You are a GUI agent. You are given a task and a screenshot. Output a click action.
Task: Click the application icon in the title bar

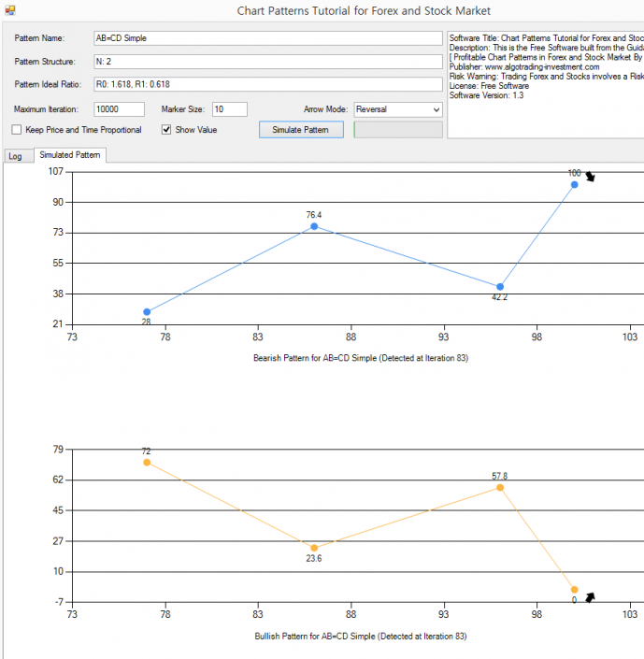click(10, 10)
